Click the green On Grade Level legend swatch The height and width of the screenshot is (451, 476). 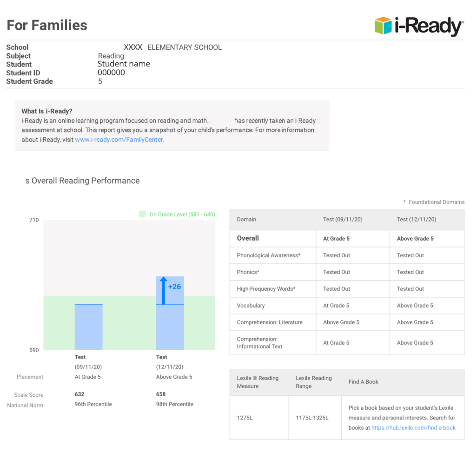[x=142, y=214]
